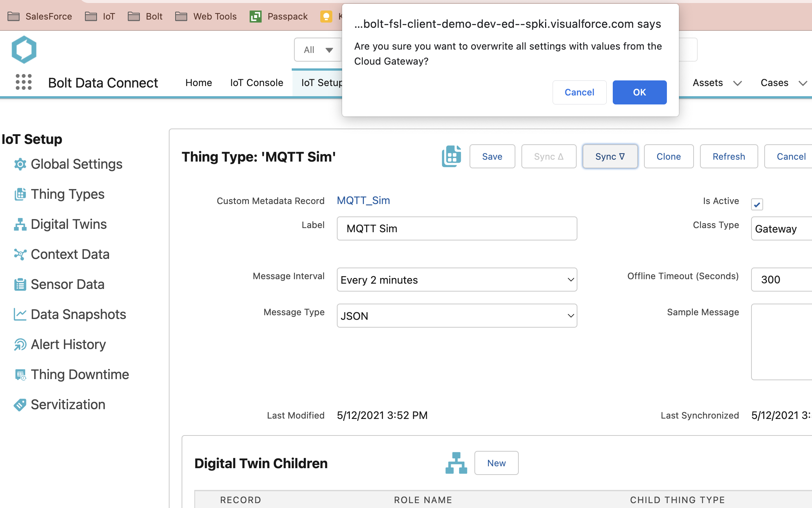This screenshot has height=508, width=812.
Task: Click the CHILD THING TYPE column header
Action: click(677, 500)
